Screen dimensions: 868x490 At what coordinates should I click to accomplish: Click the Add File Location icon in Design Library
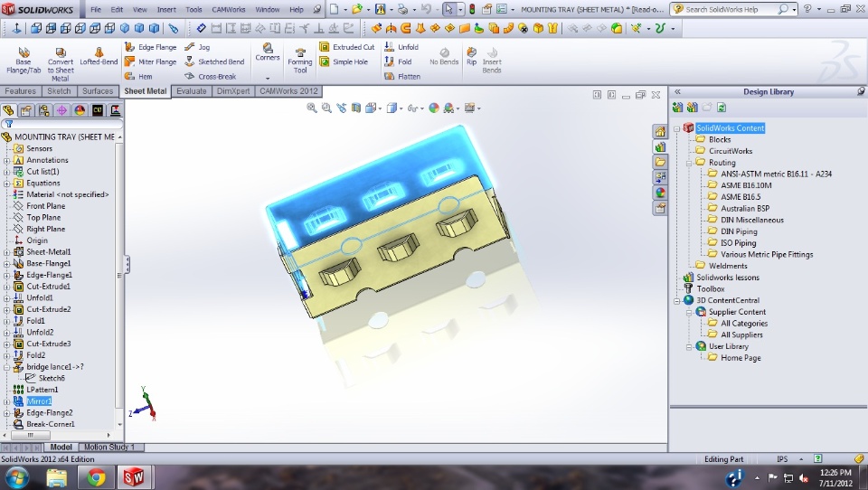[692, 108]
